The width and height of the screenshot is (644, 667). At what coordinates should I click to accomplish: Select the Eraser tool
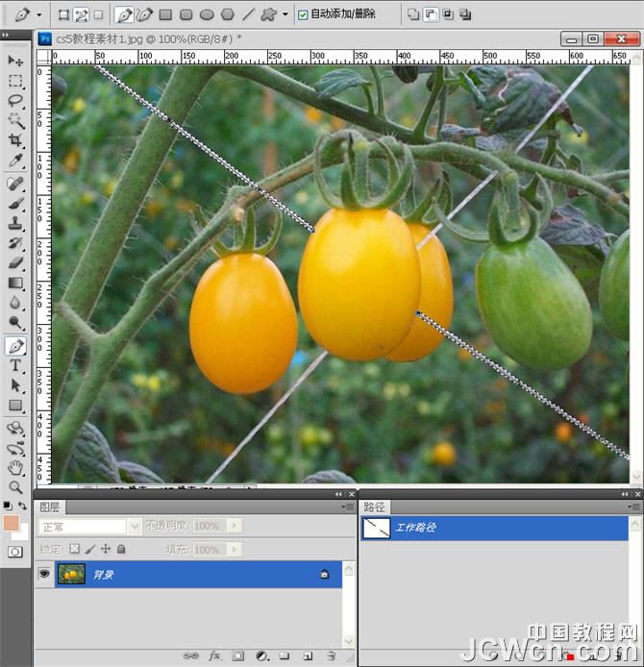(15, 263)
